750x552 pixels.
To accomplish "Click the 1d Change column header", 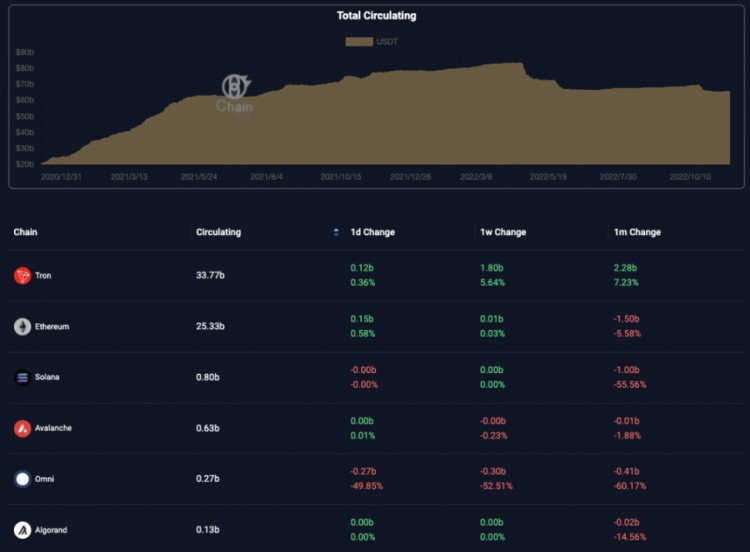I will click(373, 232).
